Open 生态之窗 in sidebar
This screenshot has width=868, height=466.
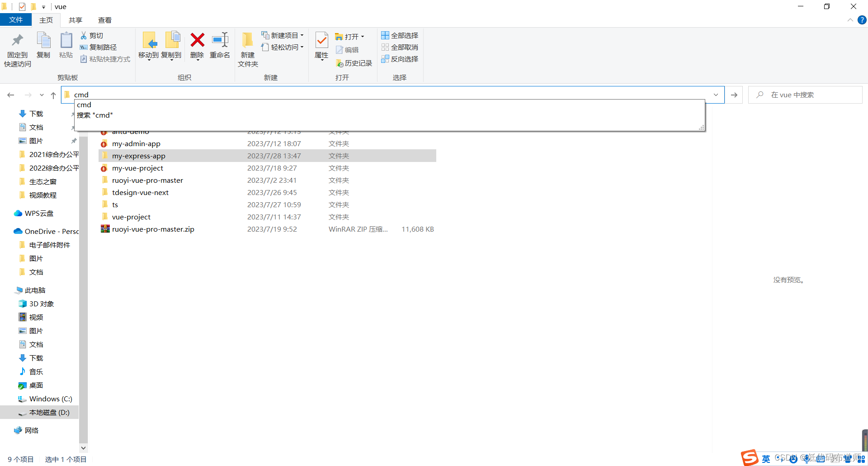coord(43,181)
